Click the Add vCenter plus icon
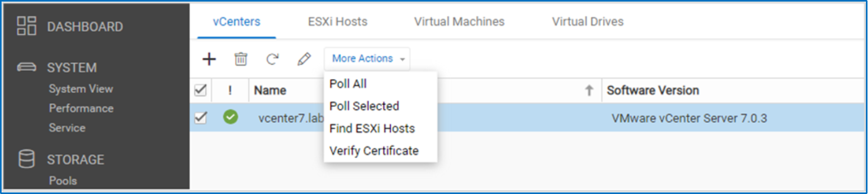 [x=209, y=59]
